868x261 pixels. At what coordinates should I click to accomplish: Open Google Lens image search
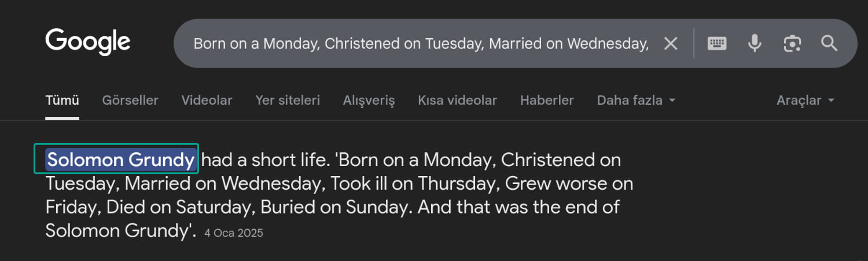pos(792,43)
